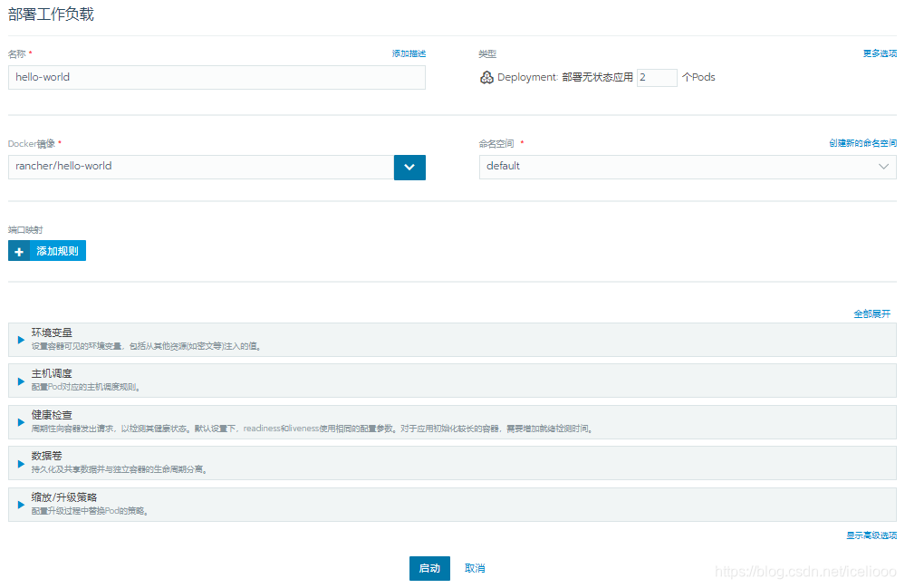Click 创建新的命名空间 link
Screen dimensions: 905x588
click(x=862, y=143)
